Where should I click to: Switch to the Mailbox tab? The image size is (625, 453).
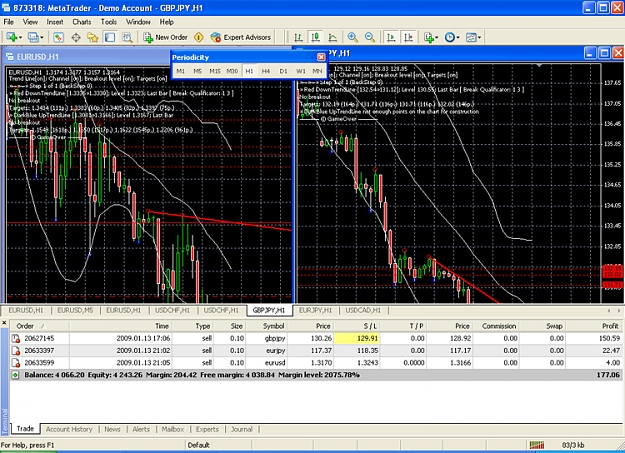click(x=173, y=429)
